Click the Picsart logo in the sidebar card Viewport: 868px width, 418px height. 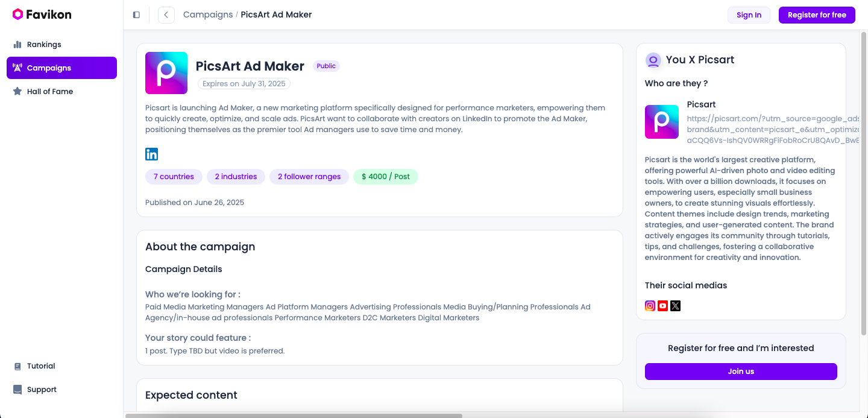[x=662, y=122]
